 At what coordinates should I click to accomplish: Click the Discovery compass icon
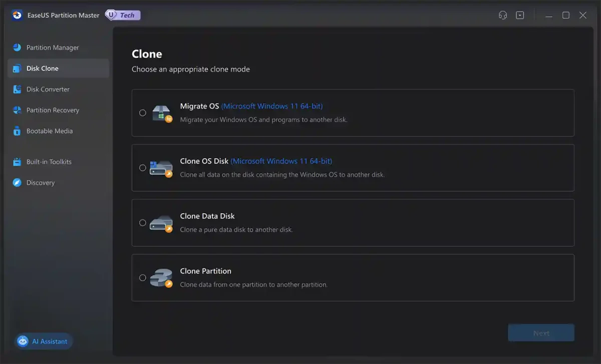tap(17, 183)
